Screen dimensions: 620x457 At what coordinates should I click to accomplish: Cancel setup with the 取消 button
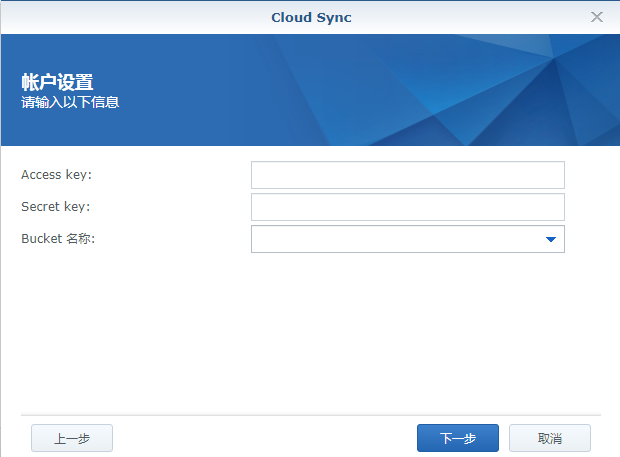(x=550, y=438)
